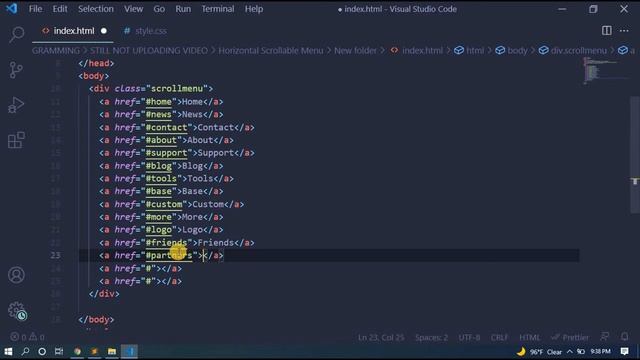The image size is (640, 360).
Task: Expand 'STILL NOT UPLOADING VIDEO' breadcrumb
Action: [149, 51]
